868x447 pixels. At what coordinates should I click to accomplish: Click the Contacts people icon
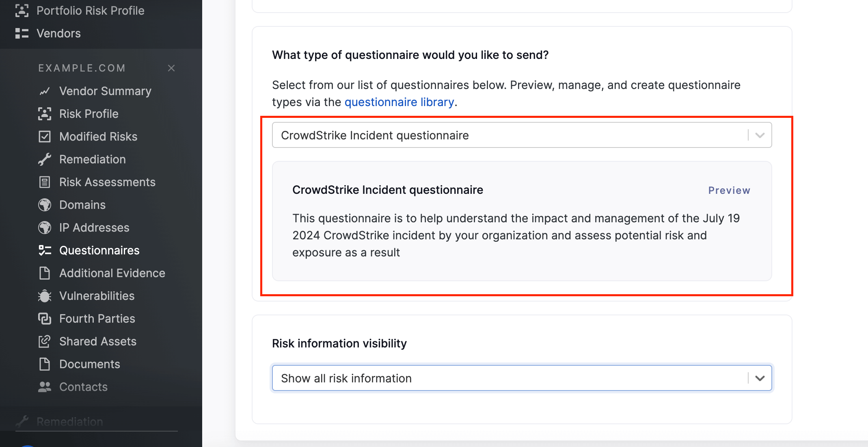(x=45, y=387)
